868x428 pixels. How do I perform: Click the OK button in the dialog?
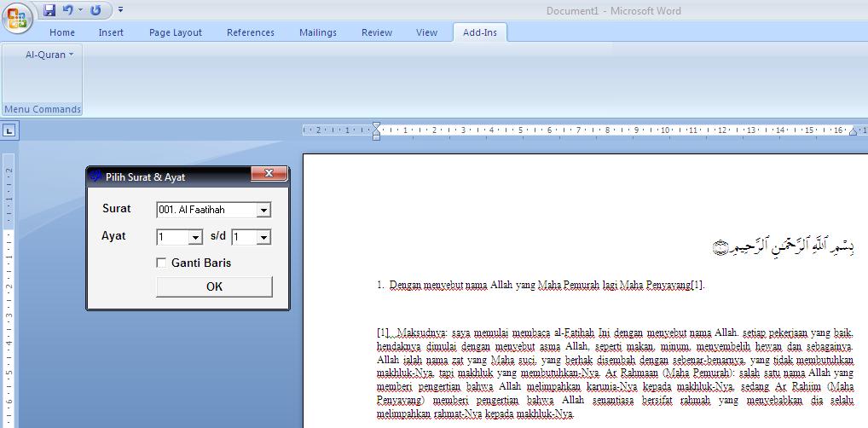(214, 286)
